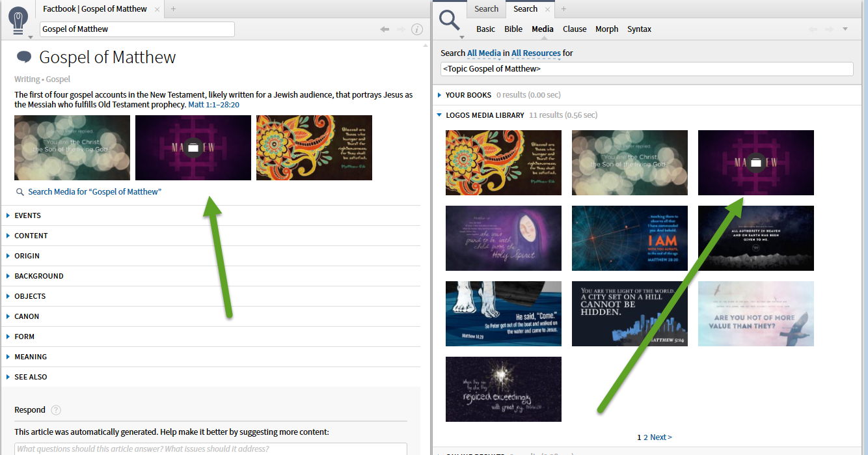Open the All Media dropdown

(484, 53)
